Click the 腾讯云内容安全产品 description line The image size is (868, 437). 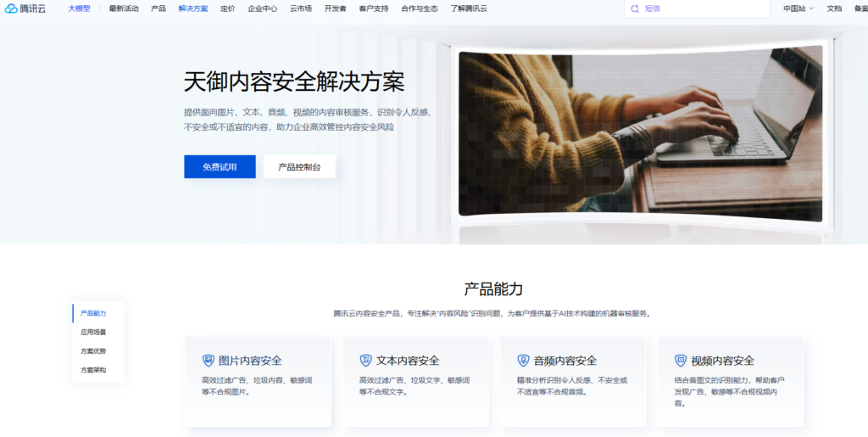coord(492,313)
